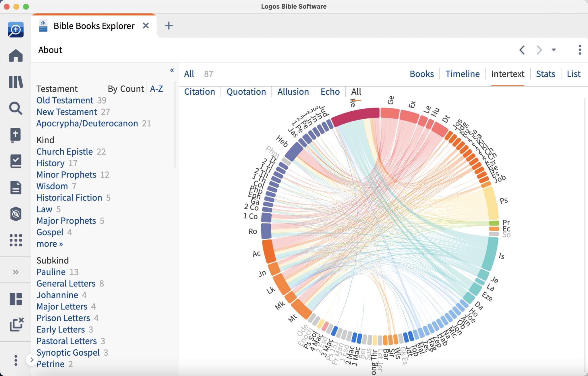
Task: Filter by Pastoral Letters
Action: click(x=67, y=341)
